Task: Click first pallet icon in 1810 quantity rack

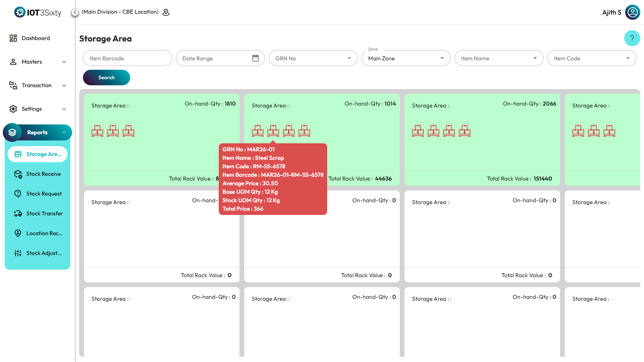Action: click(x=97, y=131)
